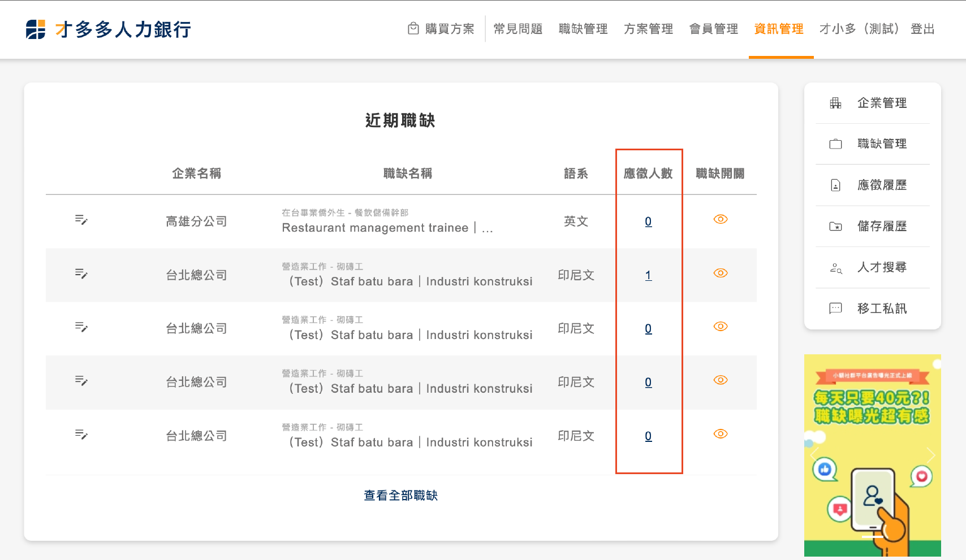Viewport: 966px width, 560px height.
Task: Toggle eye icon on the last job row
Action: pyautogui.click(x=720, y=434)
